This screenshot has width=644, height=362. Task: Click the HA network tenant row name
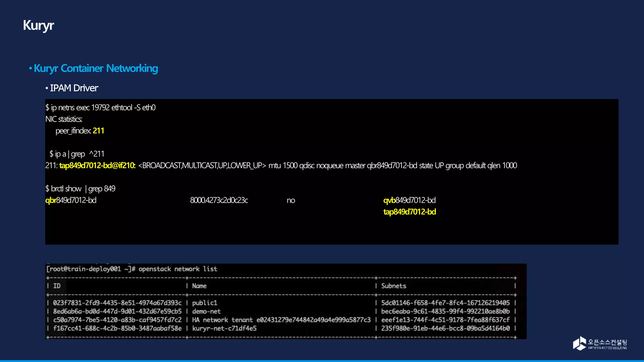(281, 320)
